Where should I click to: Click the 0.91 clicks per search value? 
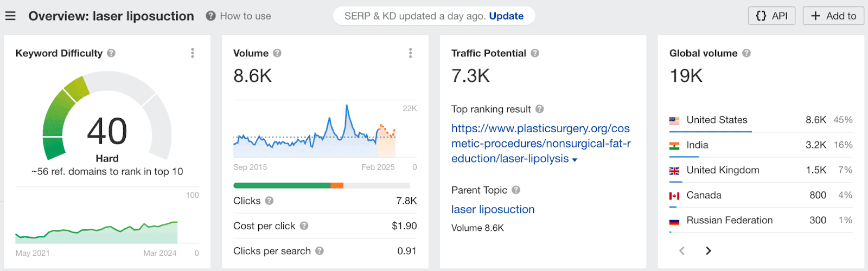[407, 250]
